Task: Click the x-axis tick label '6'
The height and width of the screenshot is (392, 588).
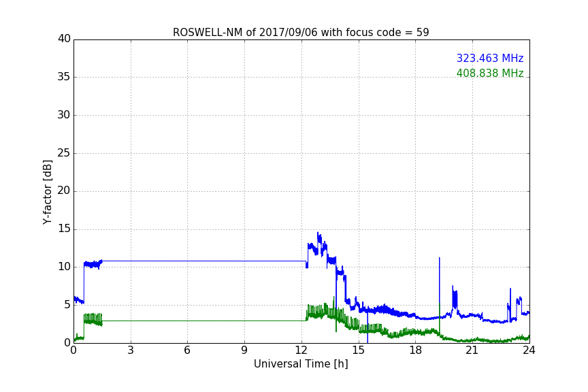Action: 187,350
